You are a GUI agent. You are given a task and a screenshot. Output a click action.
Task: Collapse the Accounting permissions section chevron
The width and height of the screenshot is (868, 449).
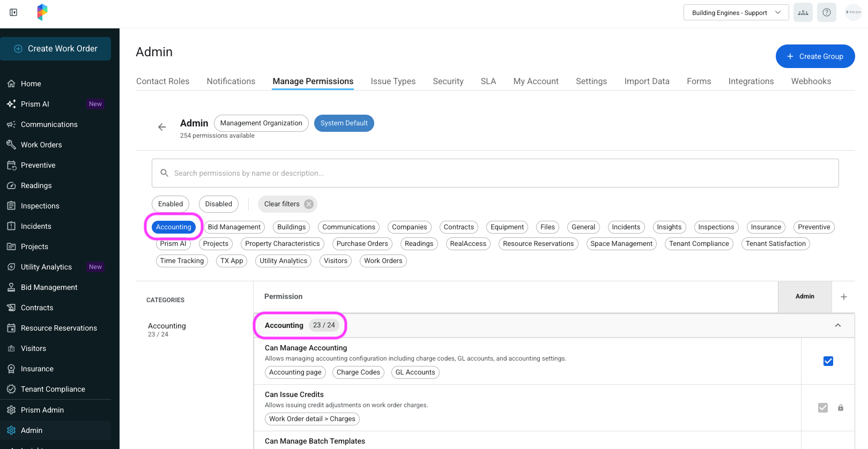tap(837, 325)
